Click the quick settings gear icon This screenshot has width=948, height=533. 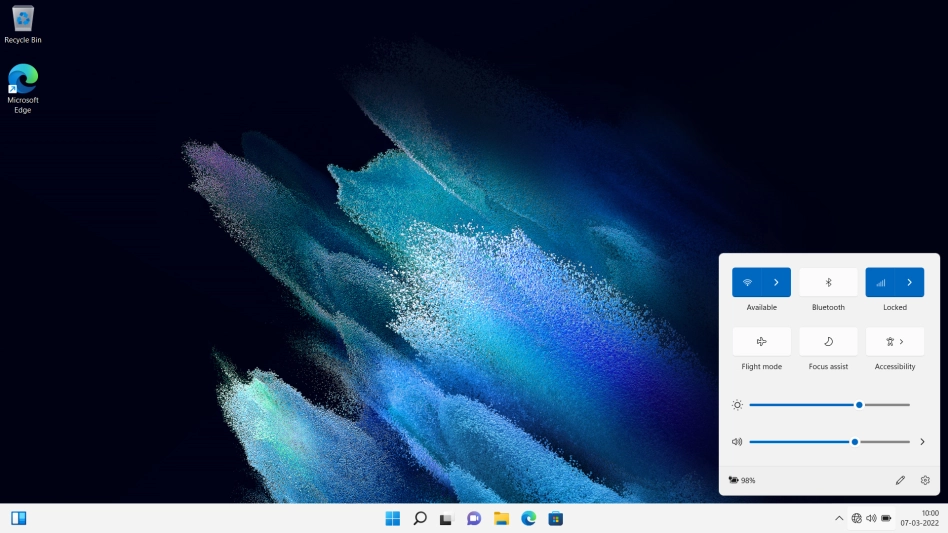point(925,480)
